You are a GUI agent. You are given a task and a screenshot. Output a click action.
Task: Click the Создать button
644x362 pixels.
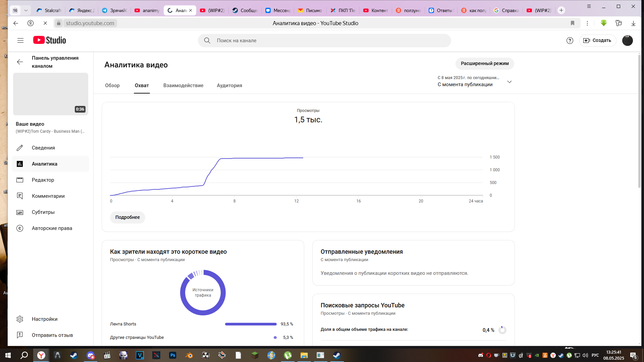tap(597, 41)
